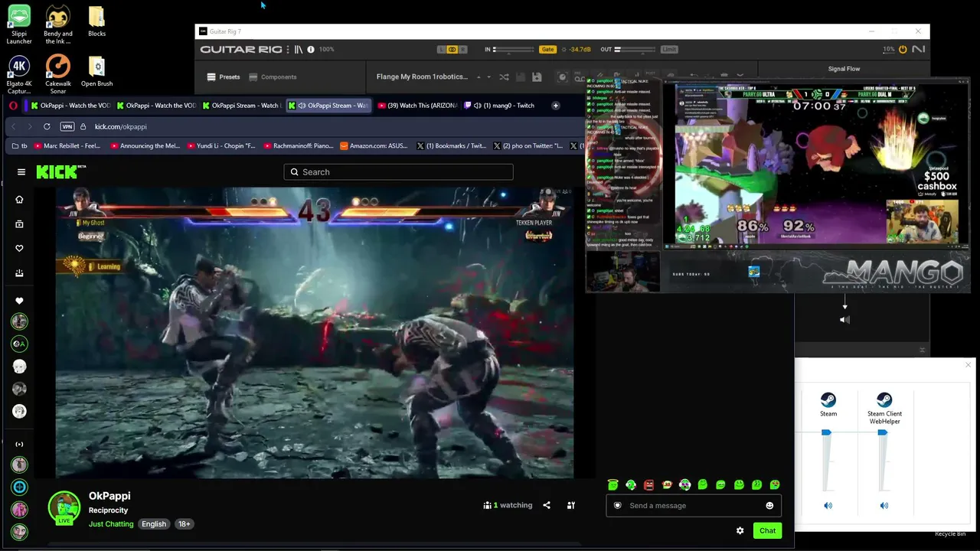
Task: Toggle Guitar Rig power button
Action: [903, 50]
